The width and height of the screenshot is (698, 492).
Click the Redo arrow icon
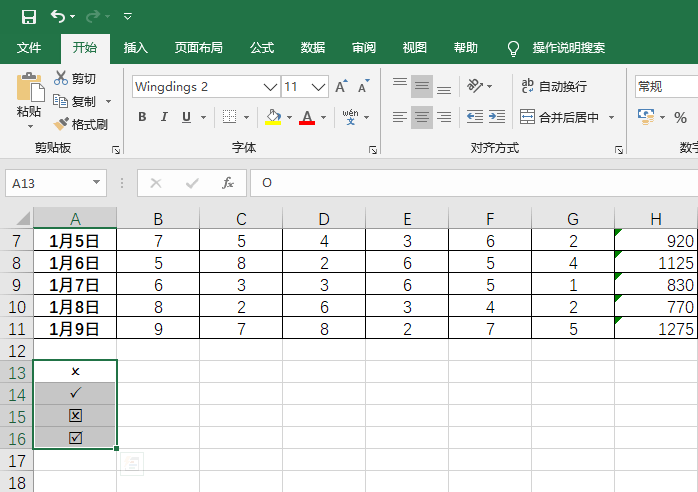pos(93,16)
